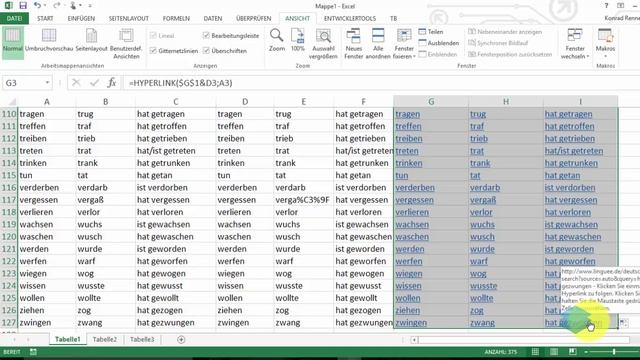Toggle the Gitternetzlinien checkbox
Image resolution: width=640 pixels, height=360 pixels.
(153, 51)
